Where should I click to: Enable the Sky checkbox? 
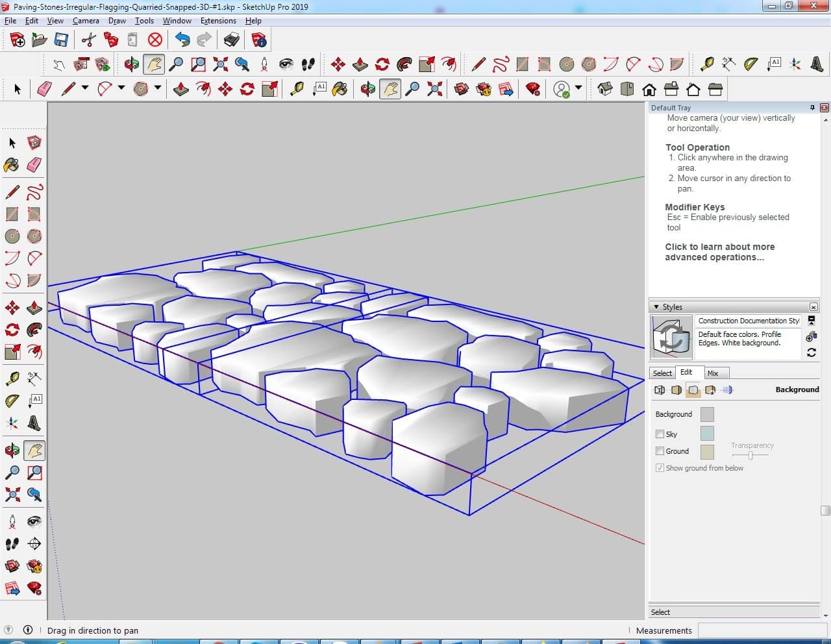tap(660, 434)
